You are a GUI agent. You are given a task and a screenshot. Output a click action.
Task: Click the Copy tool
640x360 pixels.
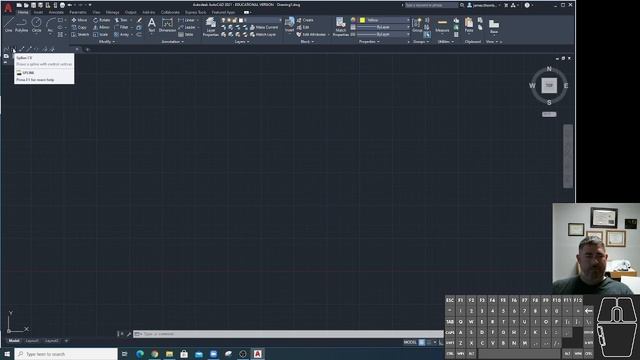click(79, 27)
